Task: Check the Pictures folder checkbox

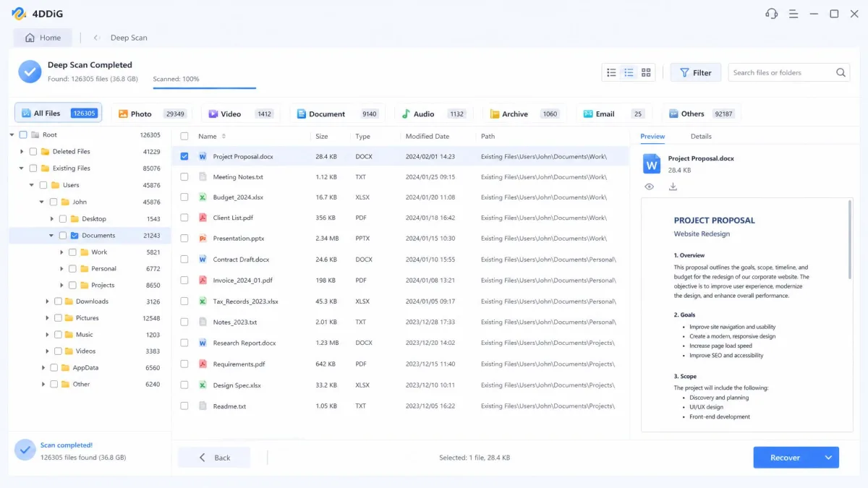Action: [57, 318]
